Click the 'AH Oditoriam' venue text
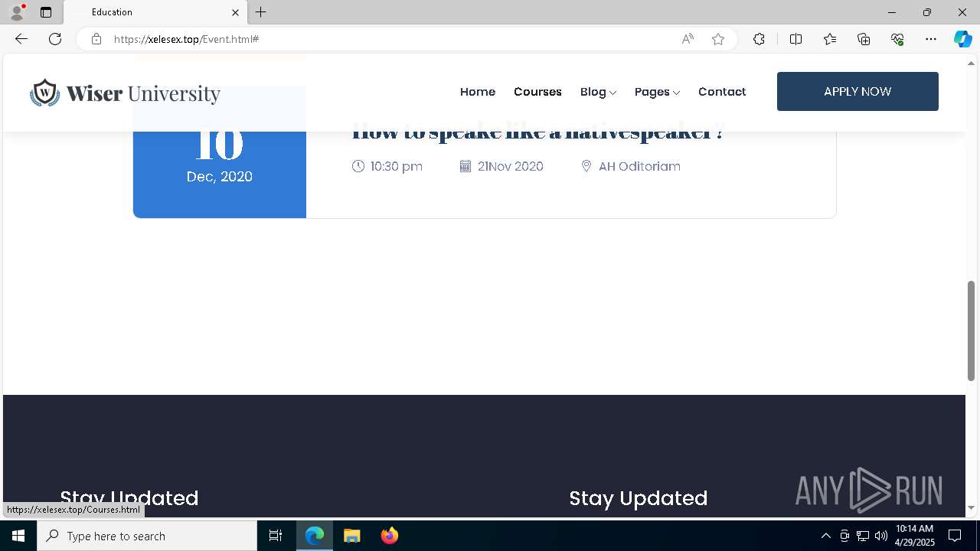Viewport: 980px width, 551px height. tap(639, 166)
